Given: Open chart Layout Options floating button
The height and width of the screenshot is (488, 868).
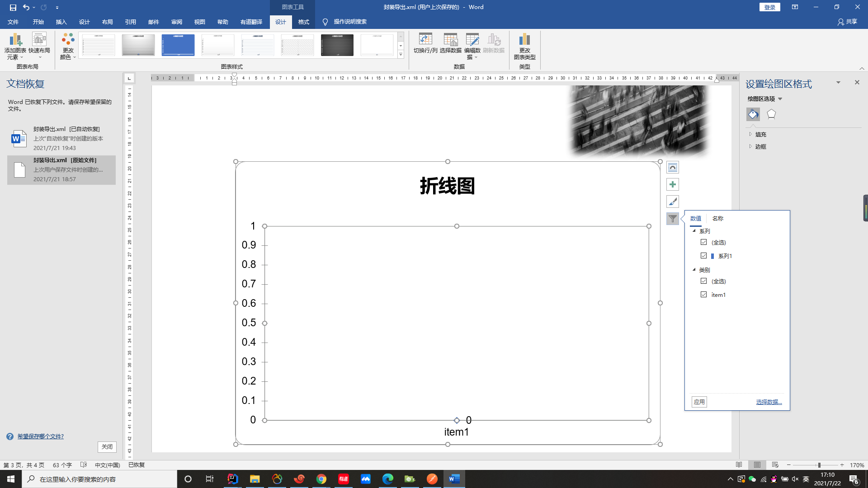Looking at the screenshot, I should 673,168.
